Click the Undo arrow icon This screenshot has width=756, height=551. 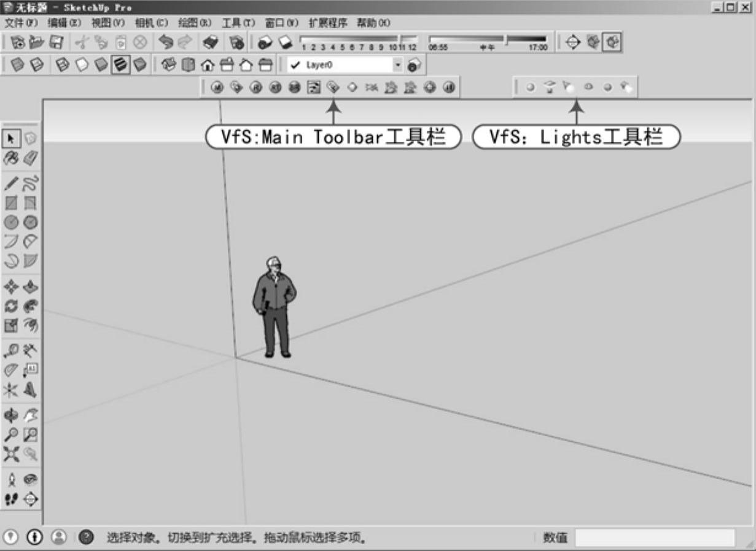tap(166, 42)
